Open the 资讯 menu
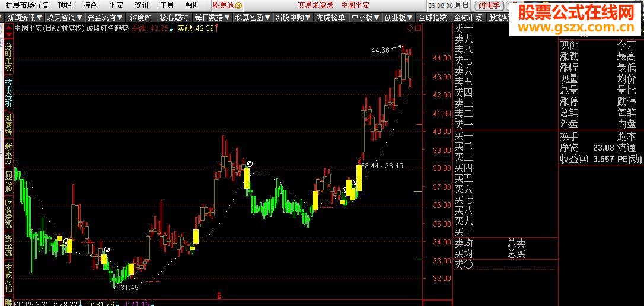 tap(141, 5)
